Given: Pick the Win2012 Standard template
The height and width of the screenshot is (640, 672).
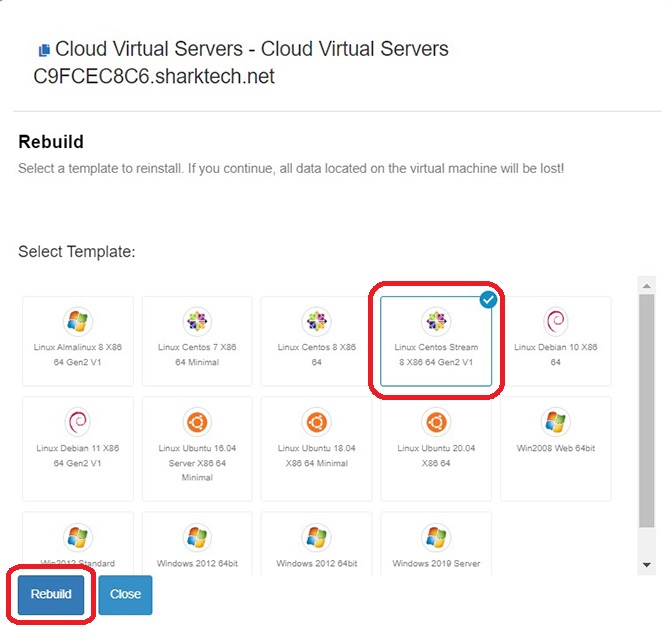Looking at the screenshot, I should [x=78, y=543].
